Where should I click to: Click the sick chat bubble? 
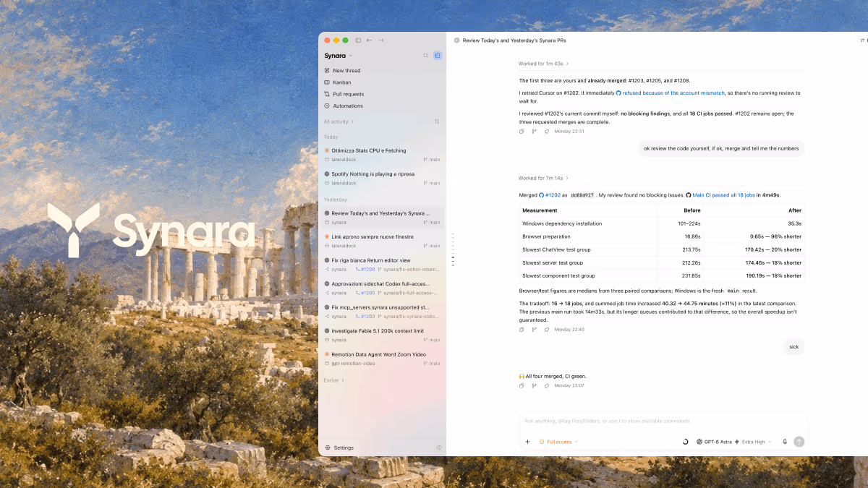(x=794, y=347)
